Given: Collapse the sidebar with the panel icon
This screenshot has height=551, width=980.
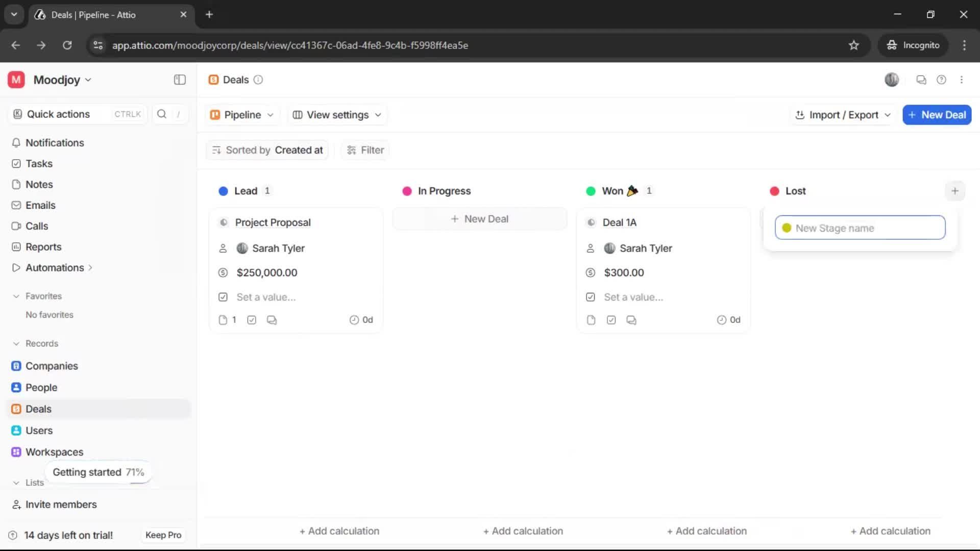Looking at the screenshot, I should click(179, 80).
